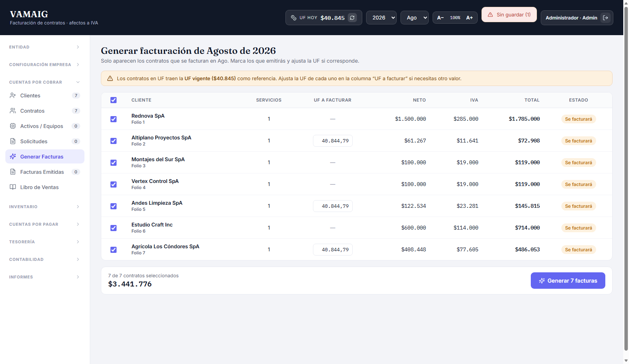Uncheck the Estudio Craft Inc row
Image resolution: width=629 pixels, height=364 pixels.
[113, 228]
